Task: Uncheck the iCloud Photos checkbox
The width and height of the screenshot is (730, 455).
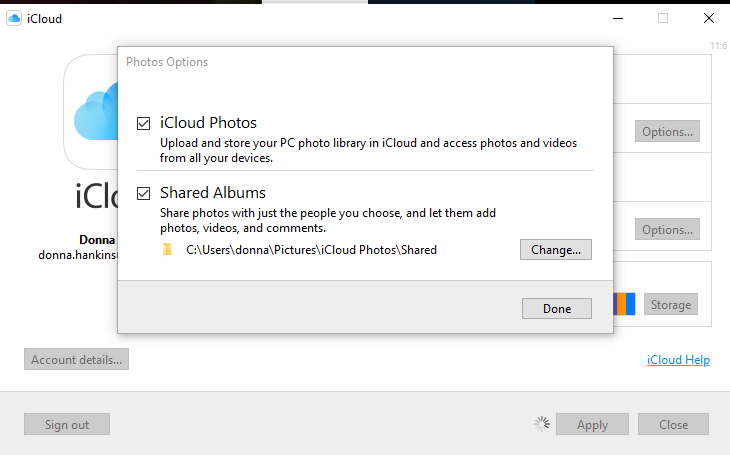Action: [x=143, y=123]
